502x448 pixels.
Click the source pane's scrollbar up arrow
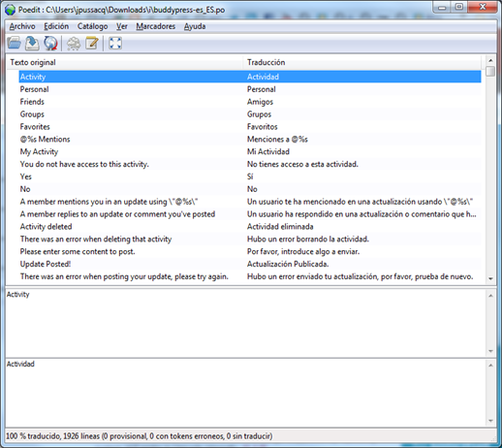pyautogui.click(x=490, y=296)
